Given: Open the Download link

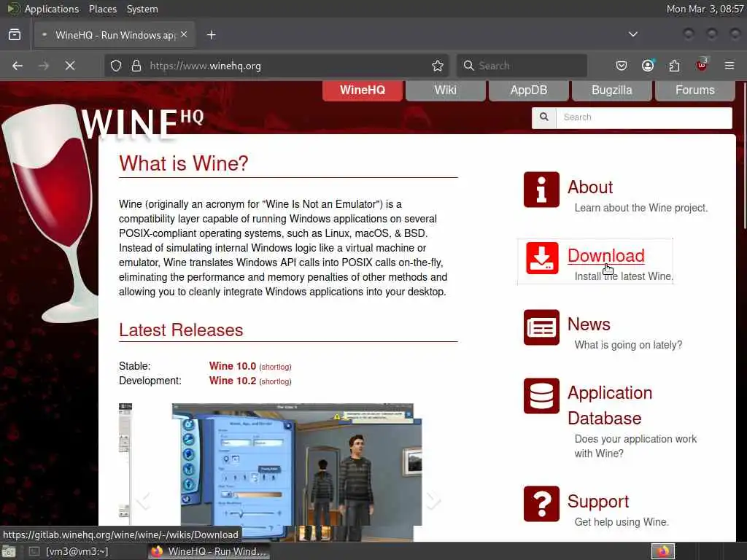Looking at the screenshot, I should [x=605, y=255].
